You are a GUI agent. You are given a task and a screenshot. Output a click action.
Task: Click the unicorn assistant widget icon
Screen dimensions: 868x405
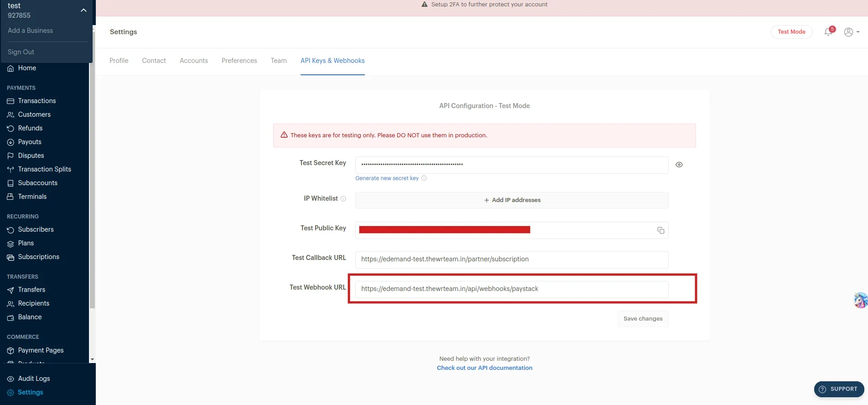[860, 300]
